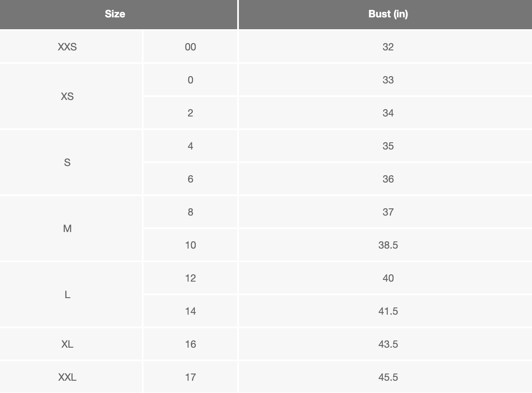Click numeric size 6 cell
The height and width of the screenshot is (393, 532).
(191, 179)
